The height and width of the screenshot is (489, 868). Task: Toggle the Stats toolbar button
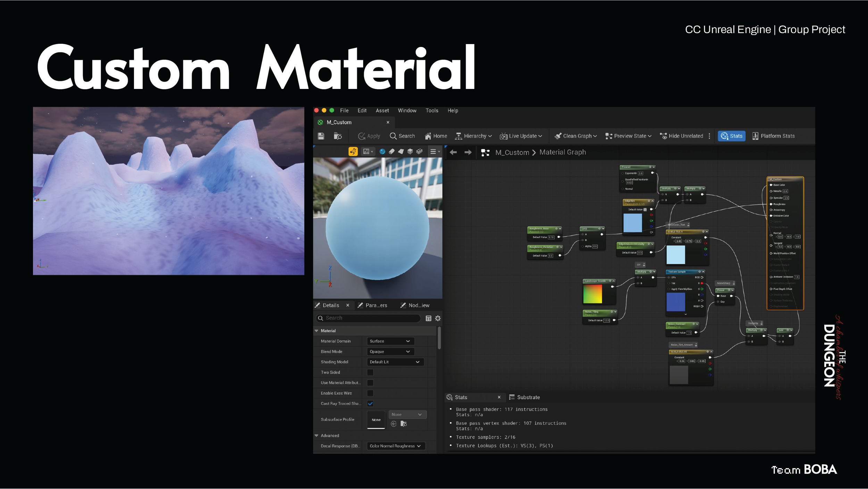[x=732, y=136]
